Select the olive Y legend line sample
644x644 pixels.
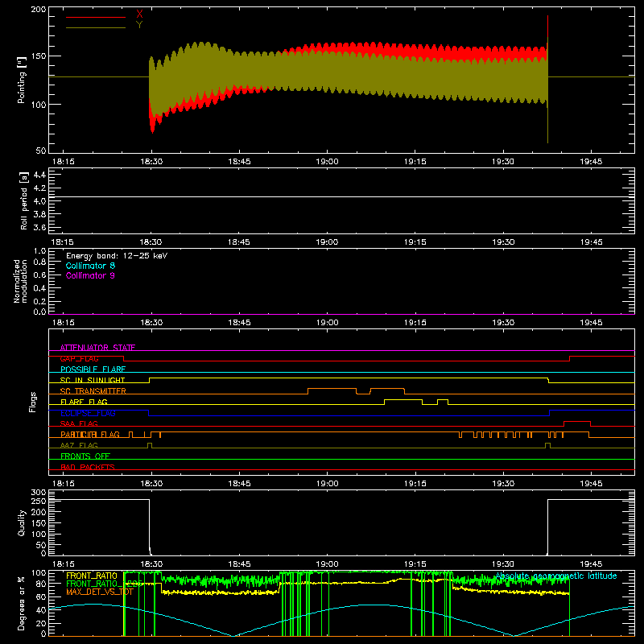click(x=96, y=27)
